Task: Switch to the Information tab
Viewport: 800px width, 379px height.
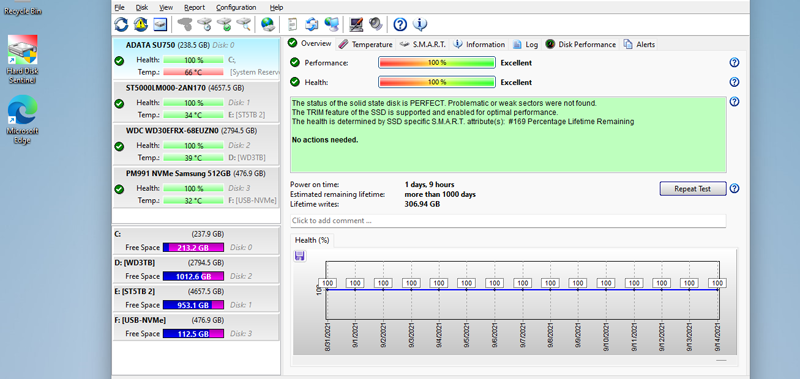Action: 480,44
